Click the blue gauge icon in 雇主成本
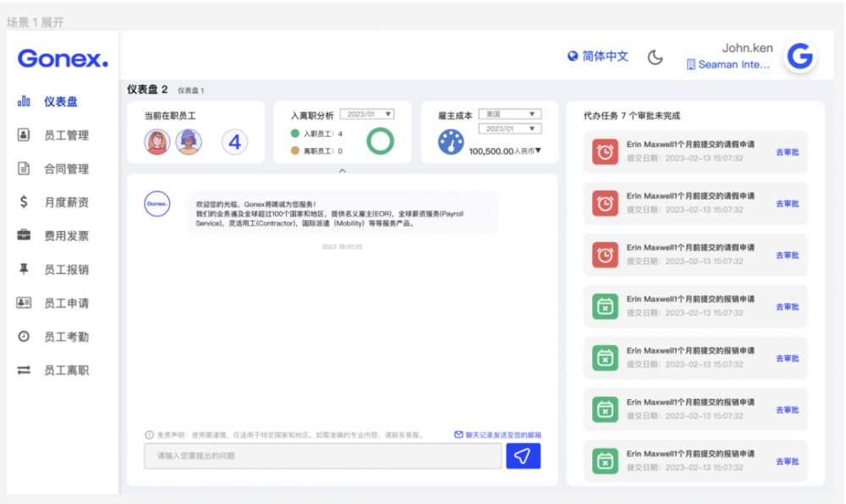This screenshot has height=504, width=846. tap(451, 142)
